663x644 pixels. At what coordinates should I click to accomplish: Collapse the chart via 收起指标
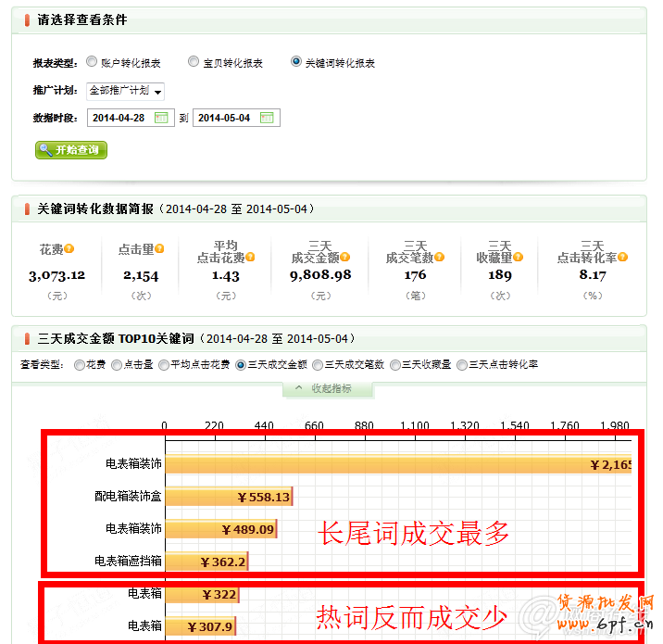click(x=329, y=388)
